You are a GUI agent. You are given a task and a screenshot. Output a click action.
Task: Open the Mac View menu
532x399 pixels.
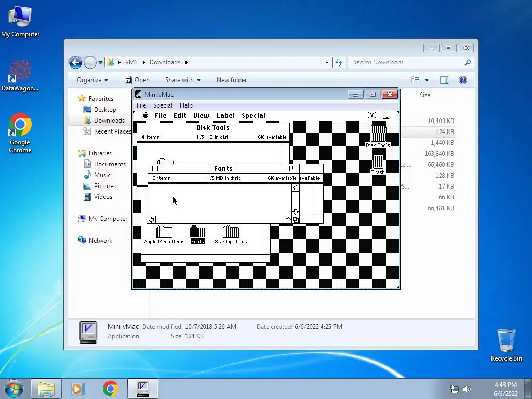pyautogui.click(x=202, y=116)
